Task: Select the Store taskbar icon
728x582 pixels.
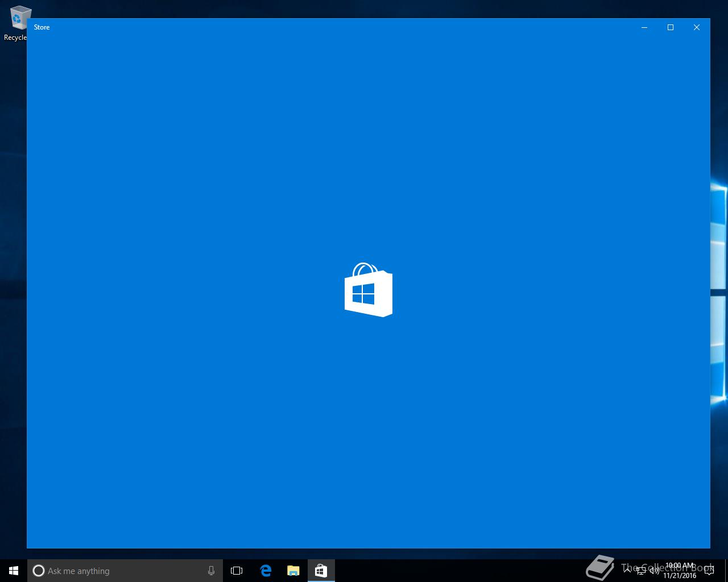Action: point(321,571)
